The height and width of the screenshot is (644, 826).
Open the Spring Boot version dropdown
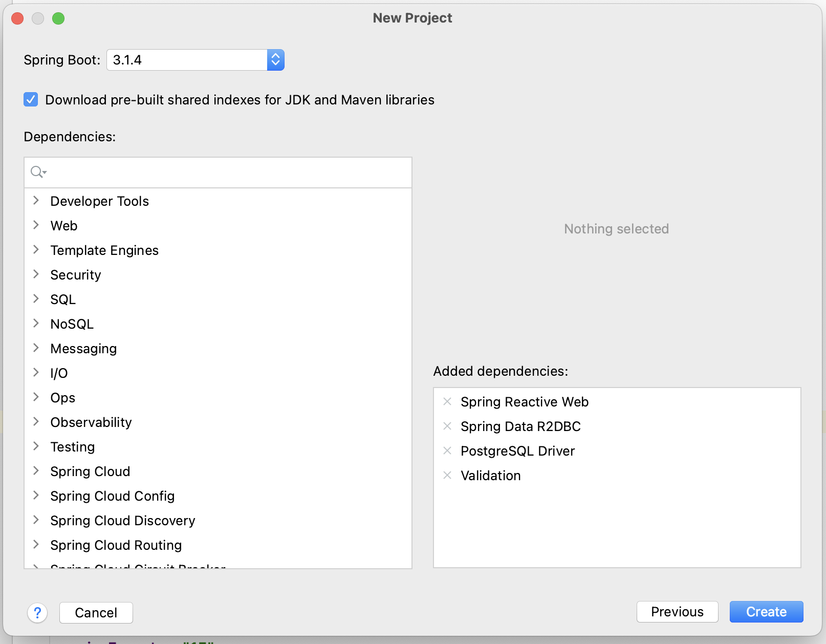275,60
